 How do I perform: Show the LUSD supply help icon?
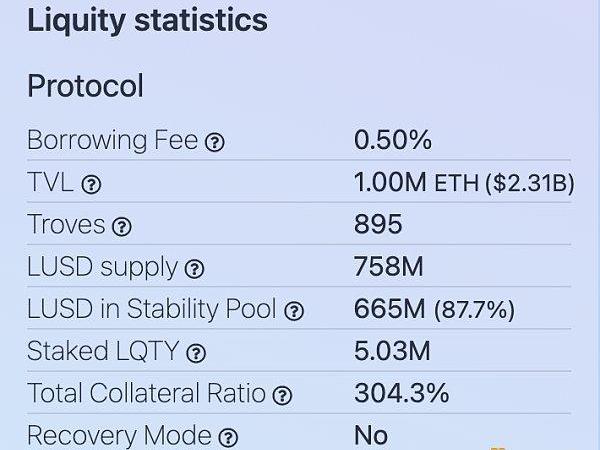click(194, 269)
